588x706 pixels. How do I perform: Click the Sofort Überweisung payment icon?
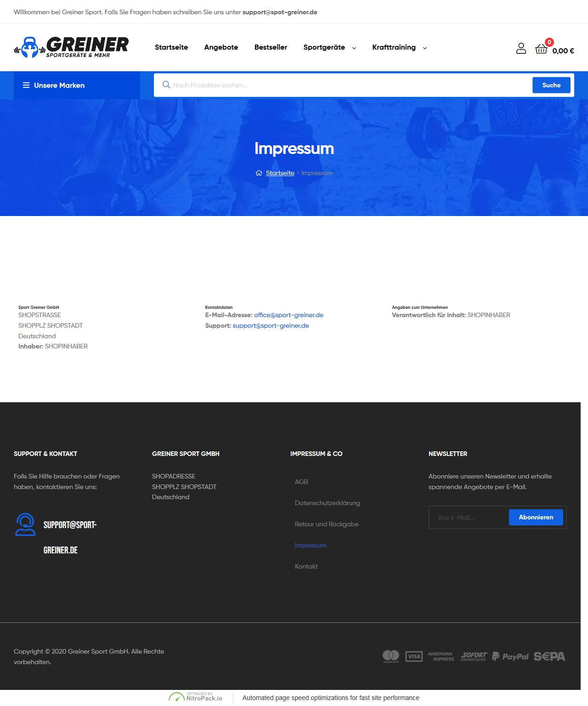point(474,656)
